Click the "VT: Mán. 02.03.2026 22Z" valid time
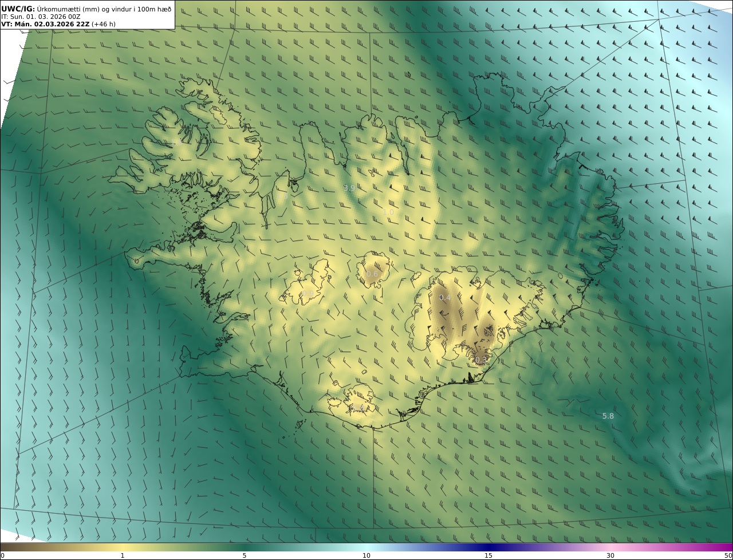Screen dimensions: 733x560 45,24
